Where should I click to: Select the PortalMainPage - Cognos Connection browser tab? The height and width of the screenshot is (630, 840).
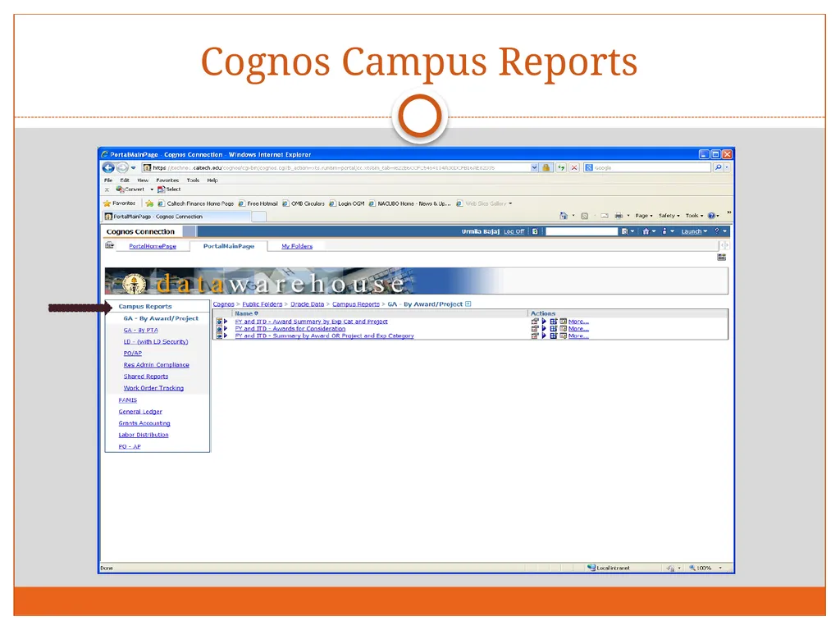click(177, 217)
